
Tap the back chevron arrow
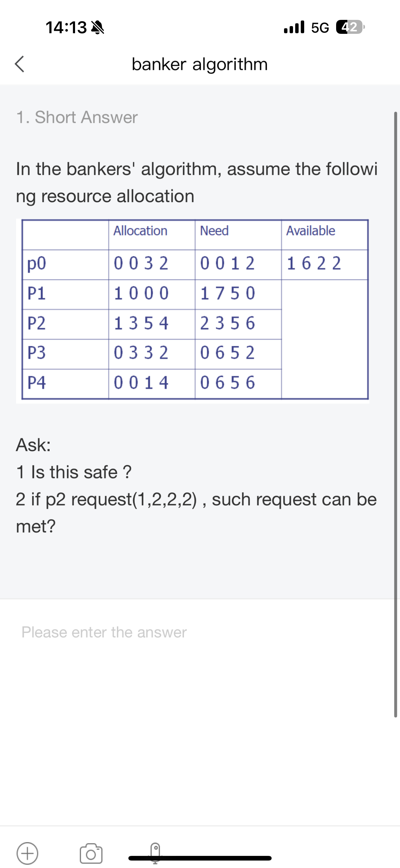tap(20, 65)
